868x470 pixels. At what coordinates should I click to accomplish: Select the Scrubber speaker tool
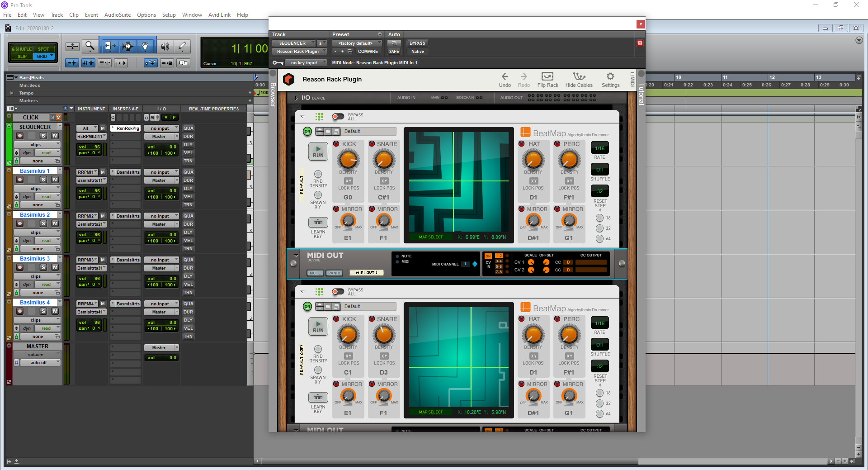click(x=165, y=46)
